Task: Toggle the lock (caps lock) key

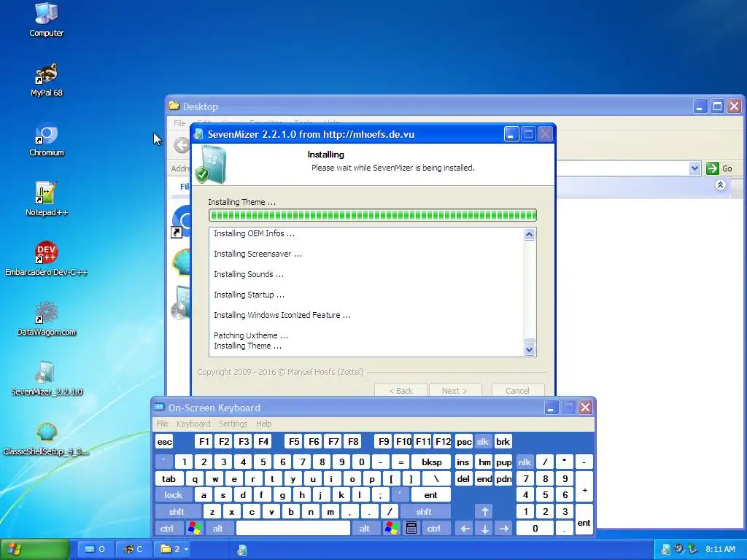Action: (x=174, y=495)
